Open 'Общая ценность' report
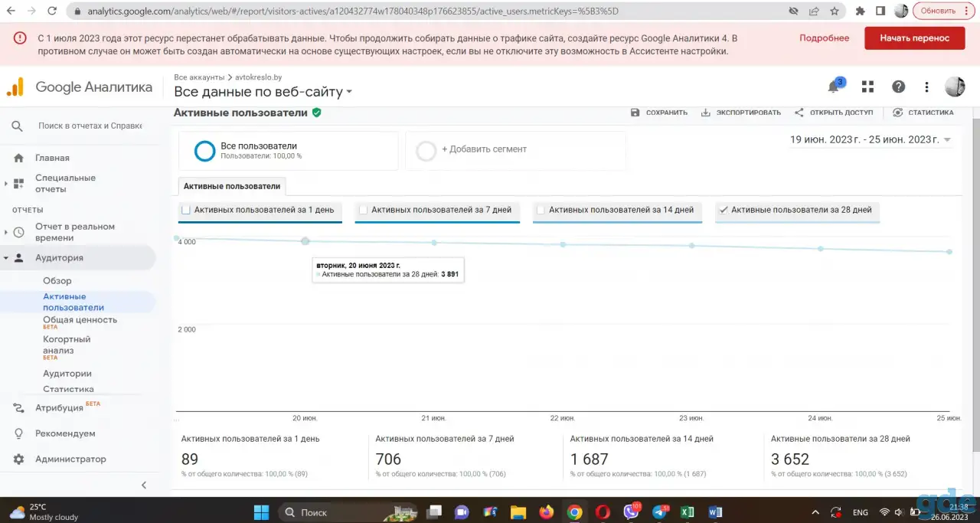 pyautogui.click(x=80, y=320)
